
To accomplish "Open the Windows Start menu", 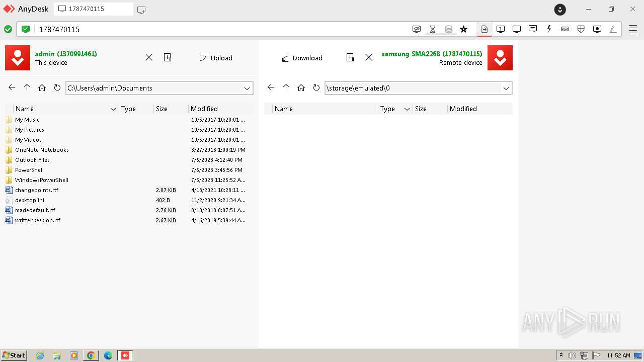I will click(x=14, y=355).
